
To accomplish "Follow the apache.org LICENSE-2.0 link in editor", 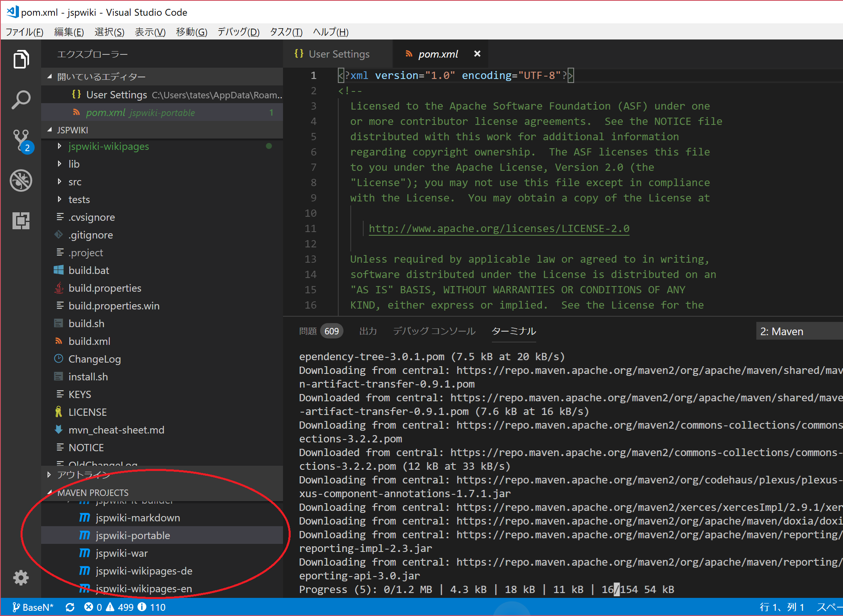I will pyautogui.click(x=499, y=228).
